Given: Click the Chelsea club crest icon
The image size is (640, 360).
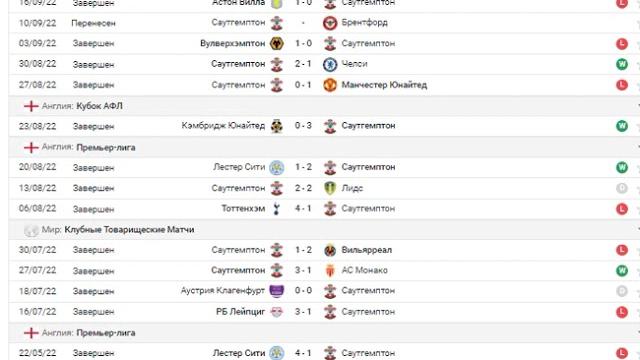Looking at the screenshot, I should [330, 64].
